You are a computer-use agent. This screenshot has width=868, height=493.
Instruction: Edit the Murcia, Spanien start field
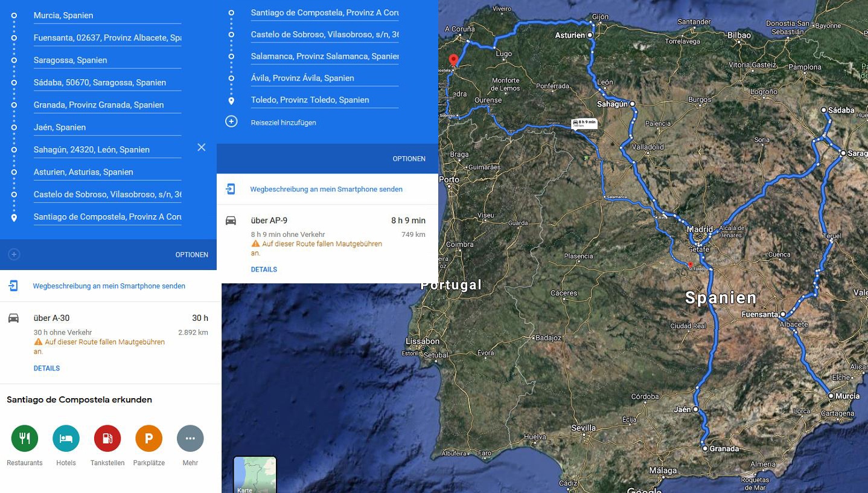point(107,16)
